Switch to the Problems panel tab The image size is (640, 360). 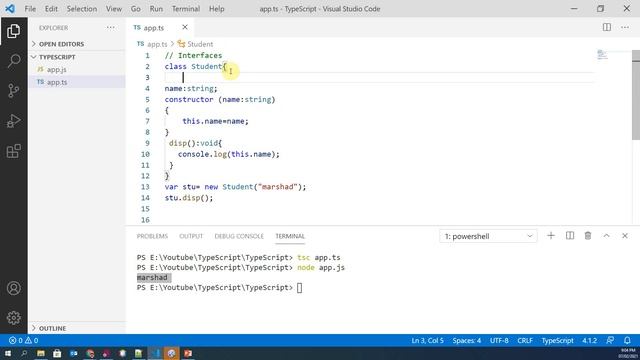[152, 236]
